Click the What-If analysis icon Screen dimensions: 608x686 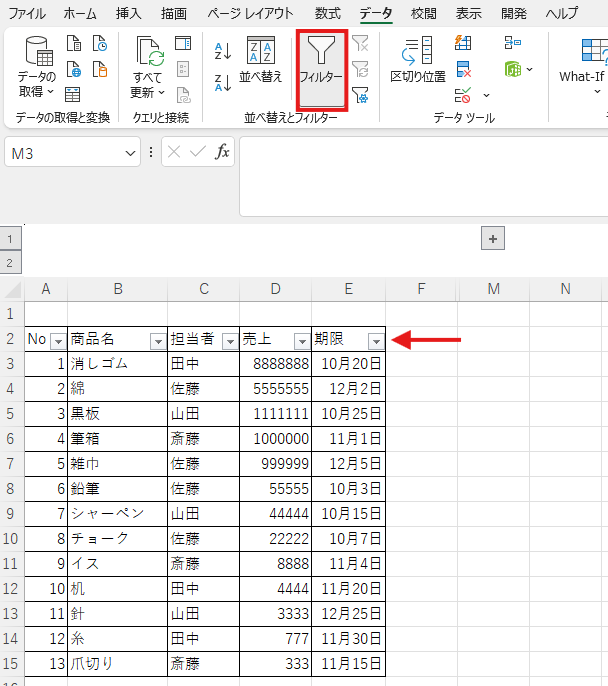click(594, 51)
